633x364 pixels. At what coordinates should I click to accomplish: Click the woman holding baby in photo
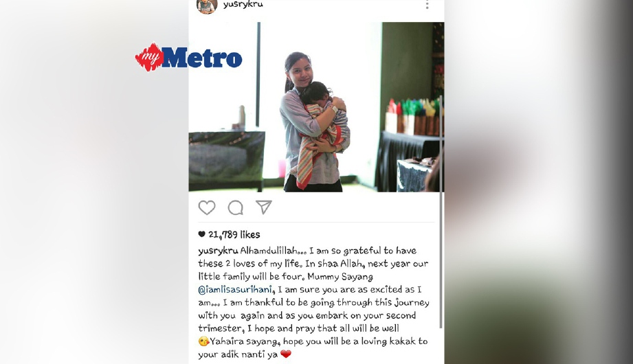coord(311,122)
